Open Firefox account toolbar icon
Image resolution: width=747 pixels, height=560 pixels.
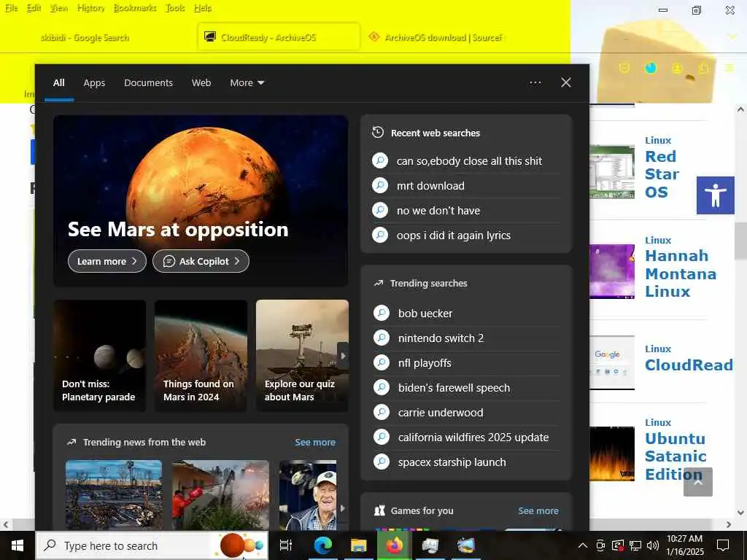click(x=677, y=68)
